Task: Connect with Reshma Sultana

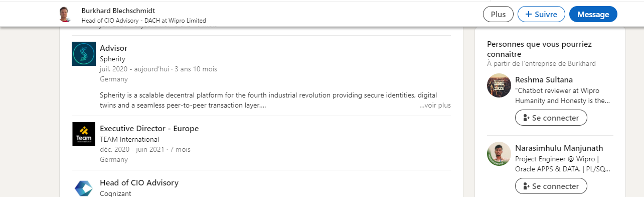Action: (x=551, y=118)
